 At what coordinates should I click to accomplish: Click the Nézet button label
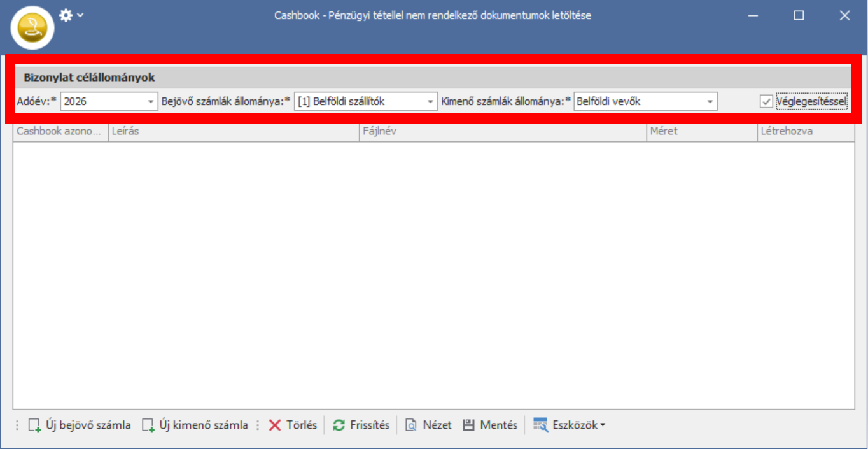(437, 425)
